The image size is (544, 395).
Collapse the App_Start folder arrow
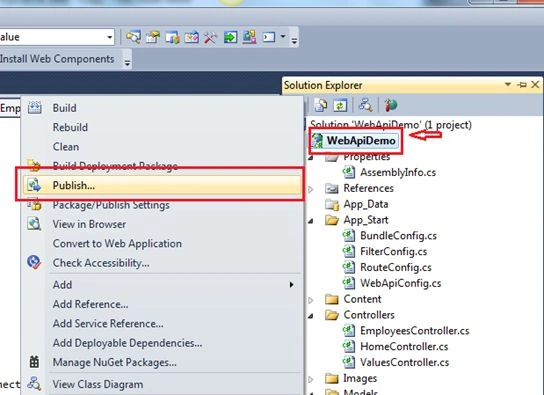click(311, 221)
